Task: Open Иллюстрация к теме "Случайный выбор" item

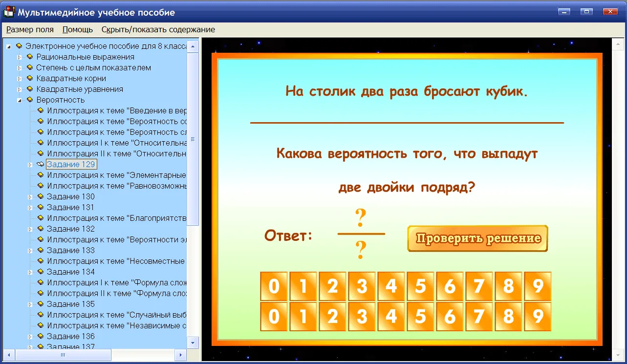Action: [116, 315]
